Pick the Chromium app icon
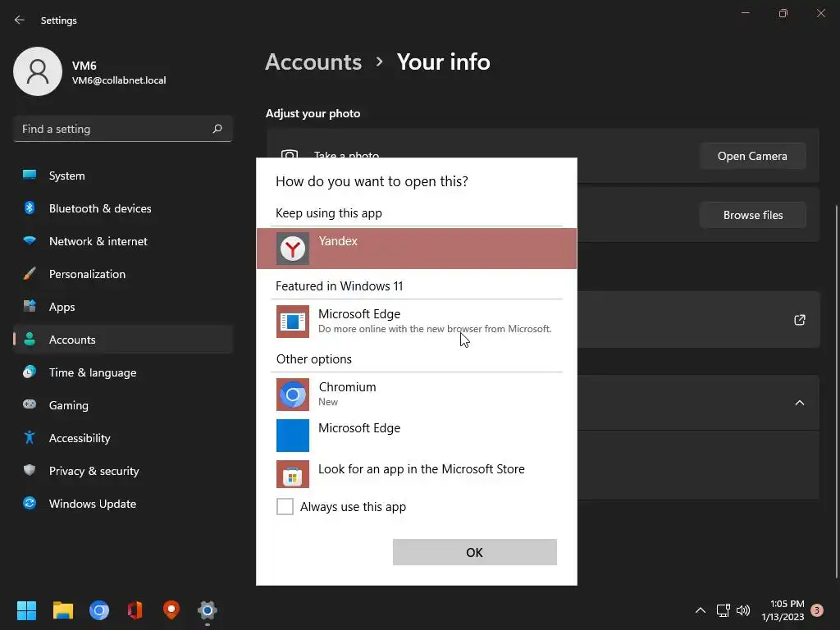 tap(293, 395)
